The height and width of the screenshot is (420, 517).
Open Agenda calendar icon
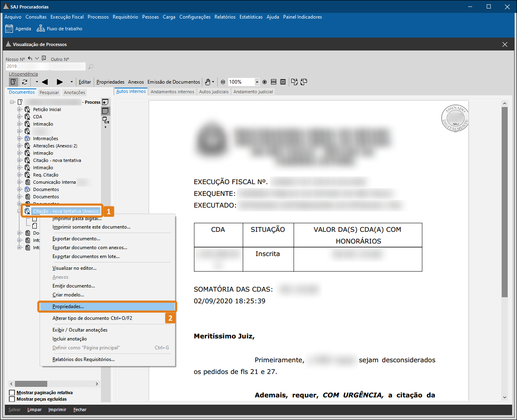coord(9,29)
